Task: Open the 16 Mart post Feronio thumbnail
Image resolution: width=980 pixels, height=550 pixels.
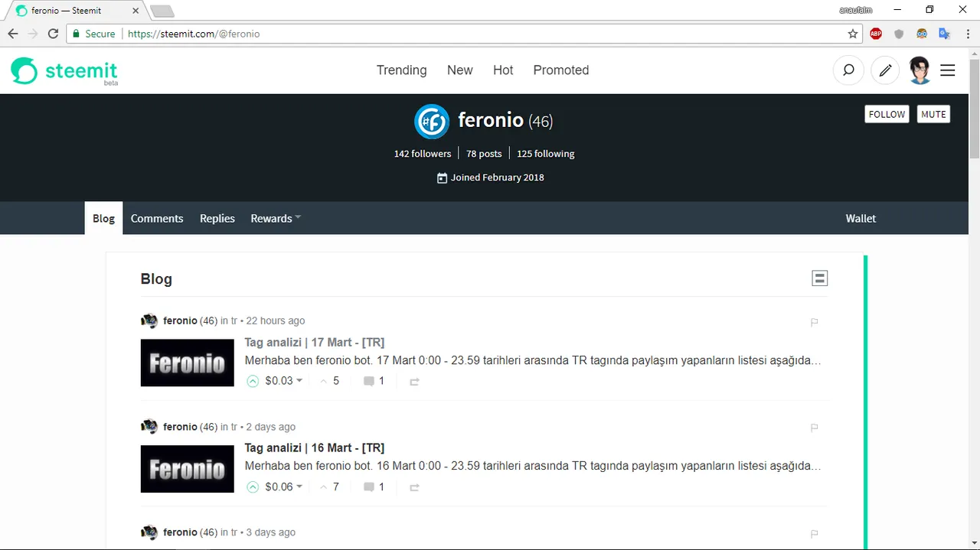Action: [x=188, y=468]
